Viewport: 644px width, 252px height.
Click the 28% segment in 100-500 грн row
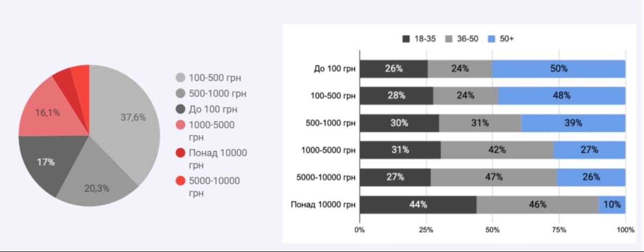(x=397, y=96)
